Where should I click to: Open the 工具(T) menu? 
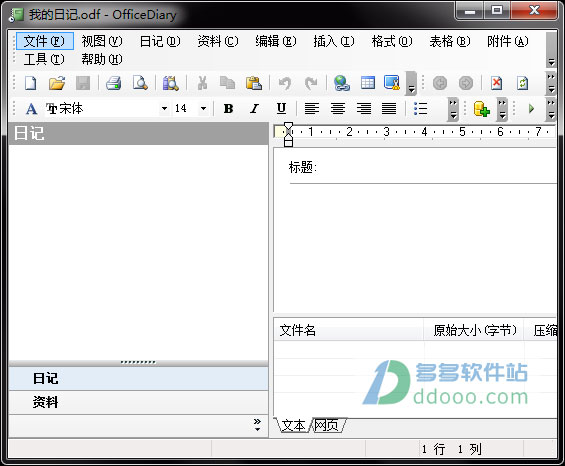pos(44,59)
